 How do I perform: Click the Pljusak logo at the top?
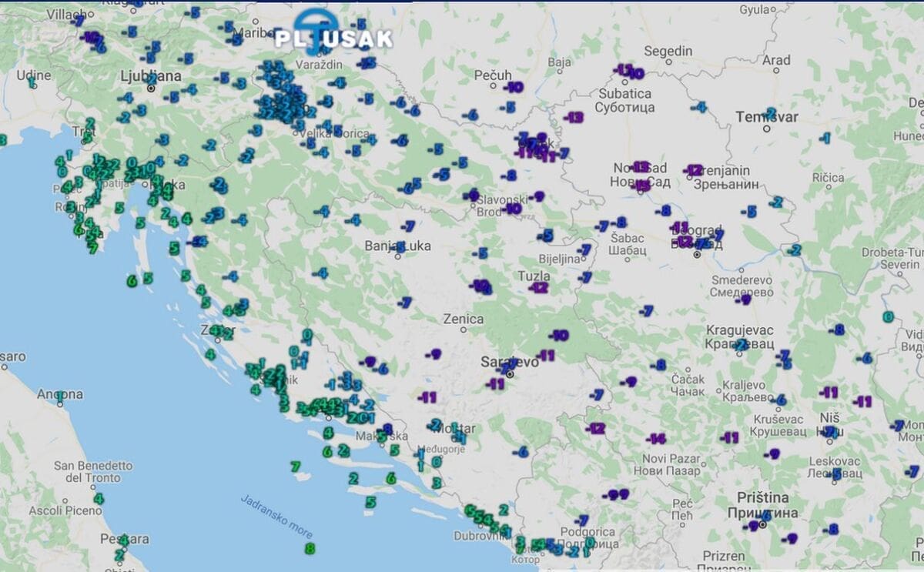click(x=333, y=35)
